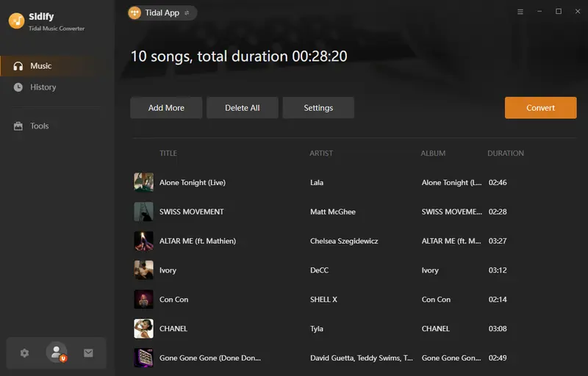This screenshot has width=588, height=376.
Task: Click the song title ALTAR ME (ft. Mathien)
Action: 198,241
